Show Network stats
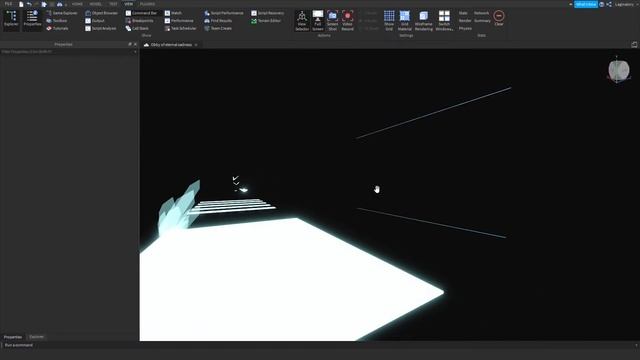Viewport: 640px width, 360px height. pos(482,13)
